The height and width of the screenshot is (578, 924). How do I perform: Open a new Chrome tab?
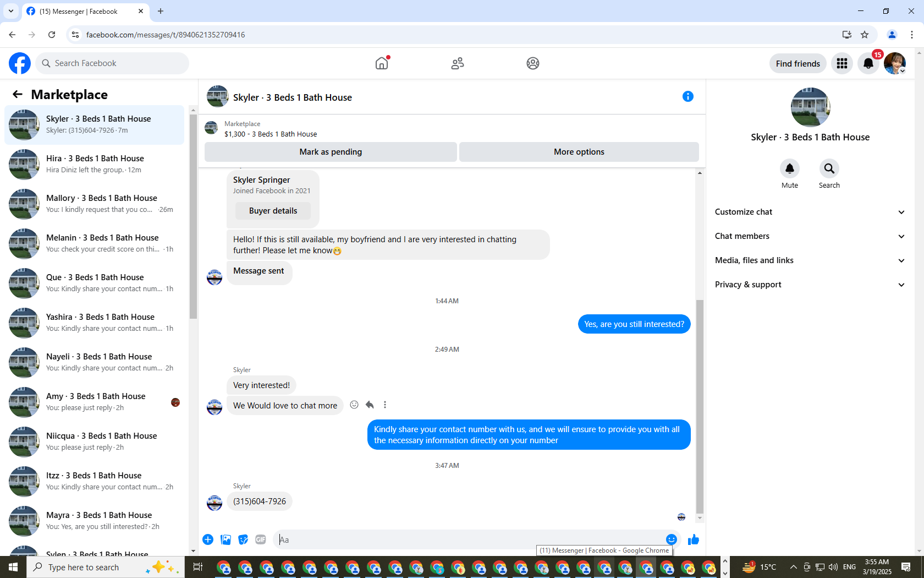(161, 11)
